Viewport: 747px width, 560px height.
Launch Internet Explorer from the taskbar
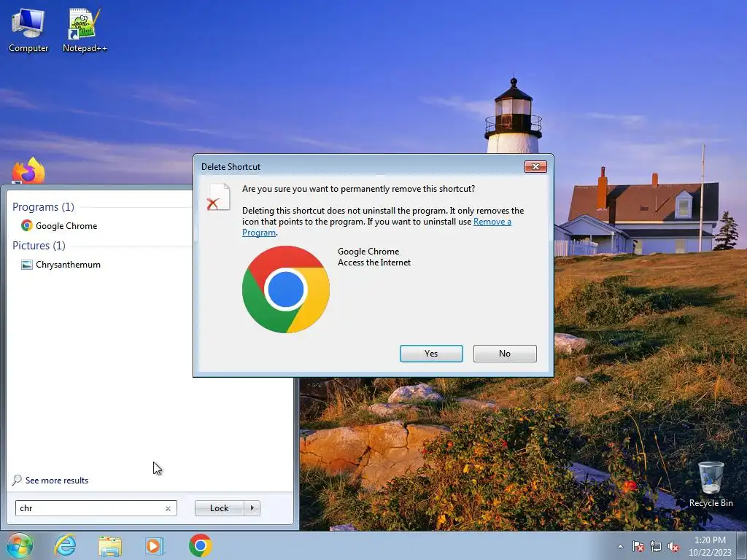[x=65, y=545]
